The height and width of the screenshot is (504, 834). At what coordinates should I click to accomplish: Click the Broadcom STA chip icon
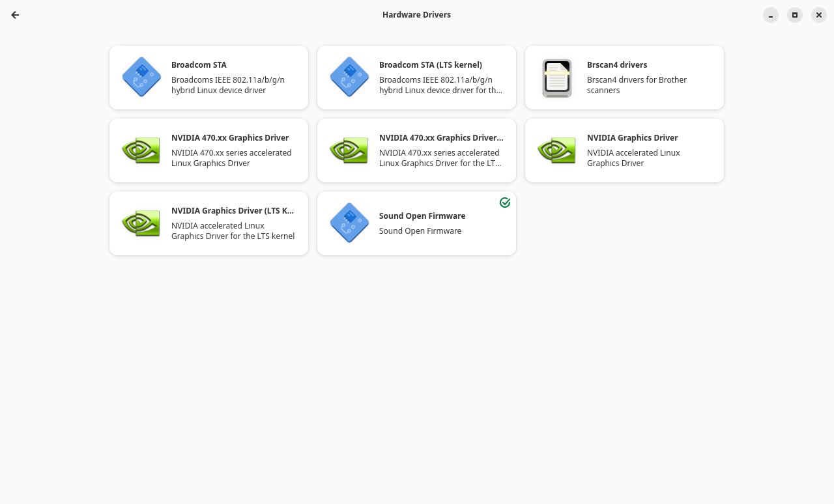(141, 77)
